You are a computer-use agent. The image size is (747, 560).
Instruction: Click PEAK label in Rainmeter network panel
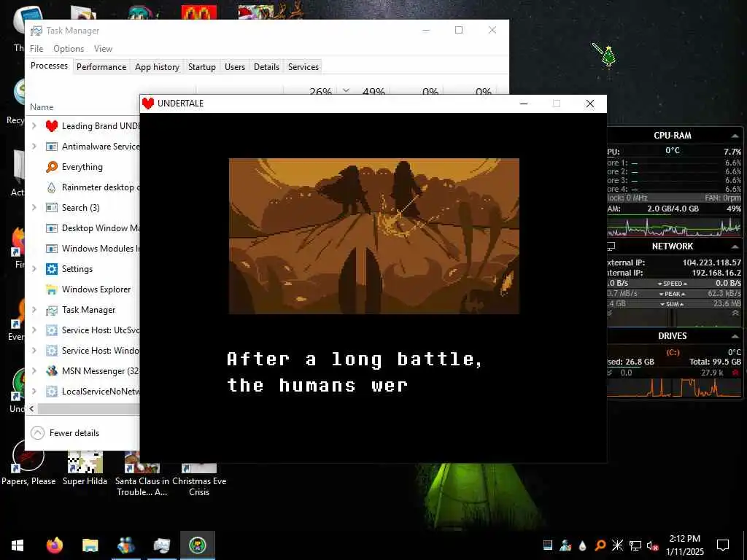pyautogui.click(x=672, y=294)
